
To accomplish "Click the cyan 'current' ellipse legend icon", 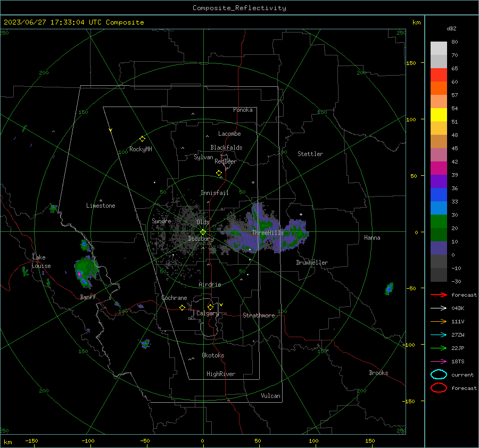I will point(439,374).
